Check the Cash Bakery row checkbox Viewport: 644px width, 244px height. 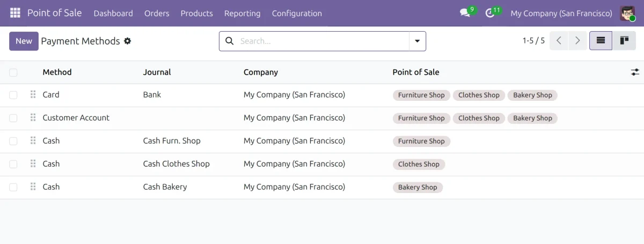pyautogui.click(x=13, y=187)
